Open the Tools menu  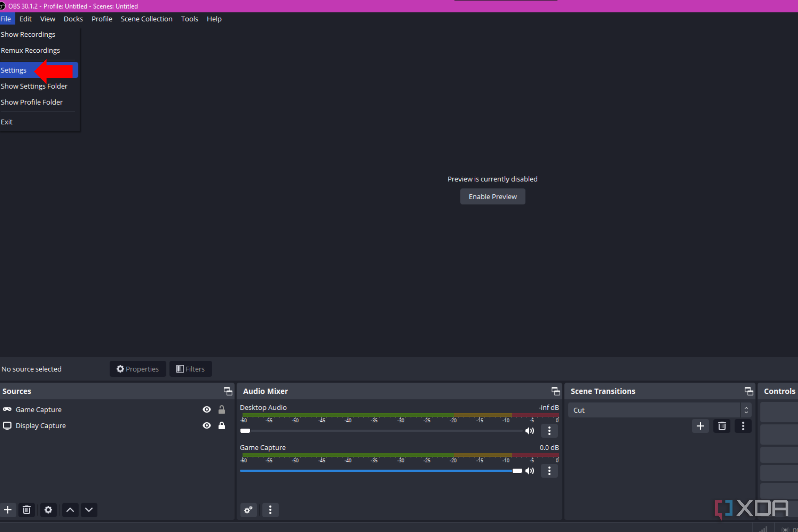click(189, 19)
